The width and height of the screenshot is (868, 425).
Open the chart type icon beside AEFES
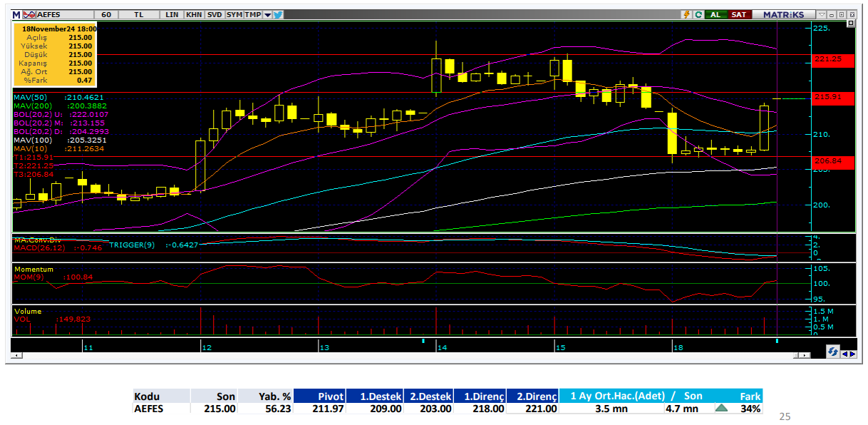click(29, 14)
